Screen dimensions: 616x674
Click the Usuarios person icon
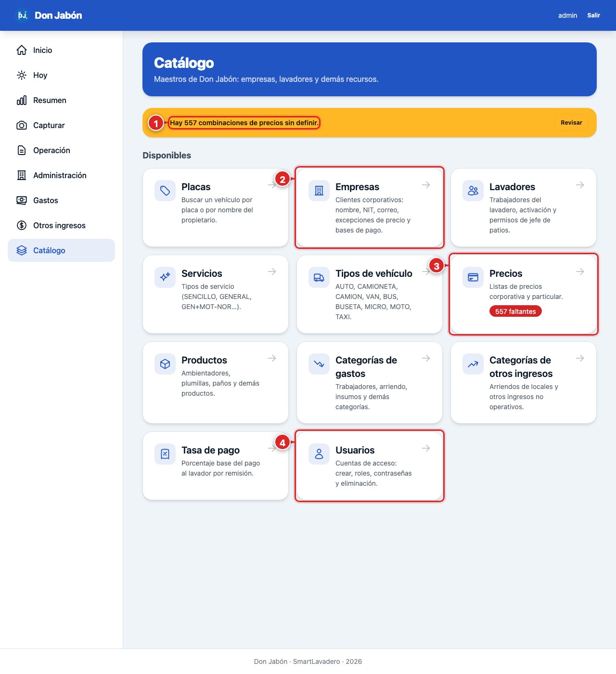coord(319,454)
